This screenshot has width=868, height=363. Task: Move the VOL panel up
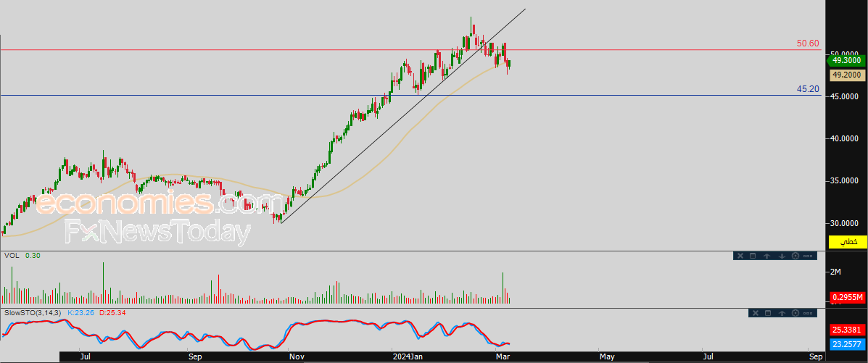click(767, 256)
